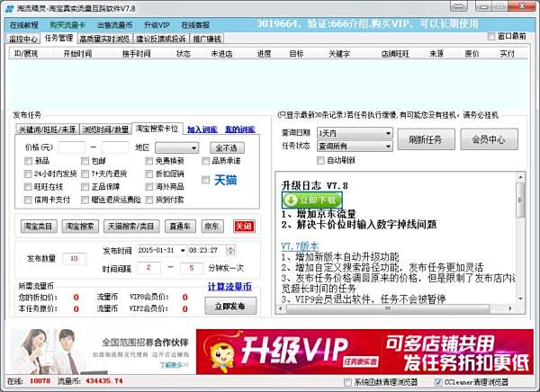This screenshot has height=392, width=540.
Task: Open the 升级VIP menu item
Action: 157,25
